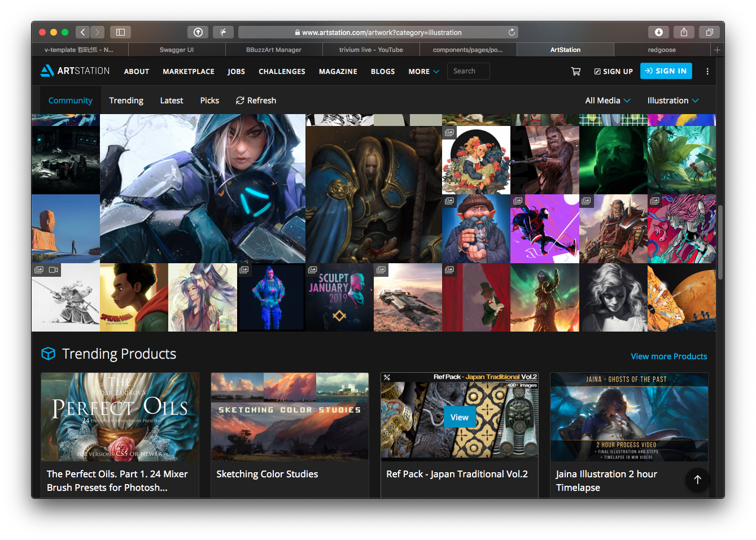Click the extension icon beside 1Password

click(x=223, y=32)
